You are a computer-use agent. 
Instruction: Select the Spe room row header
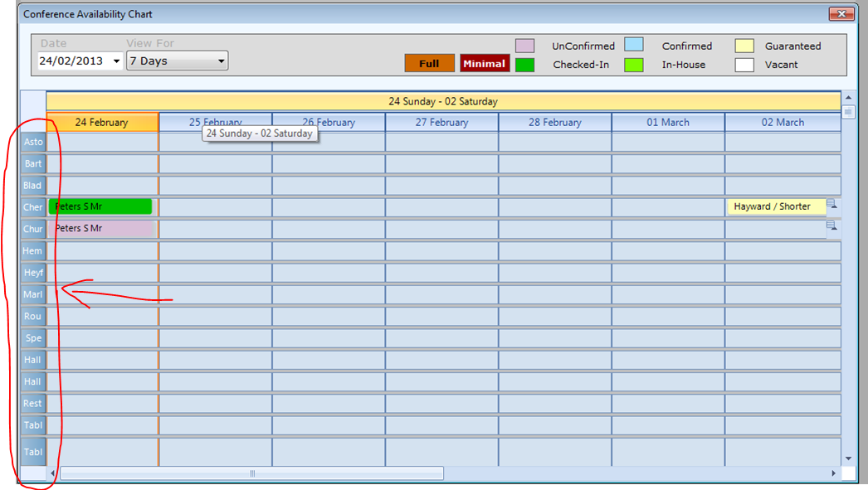click(x=33, y=338)
